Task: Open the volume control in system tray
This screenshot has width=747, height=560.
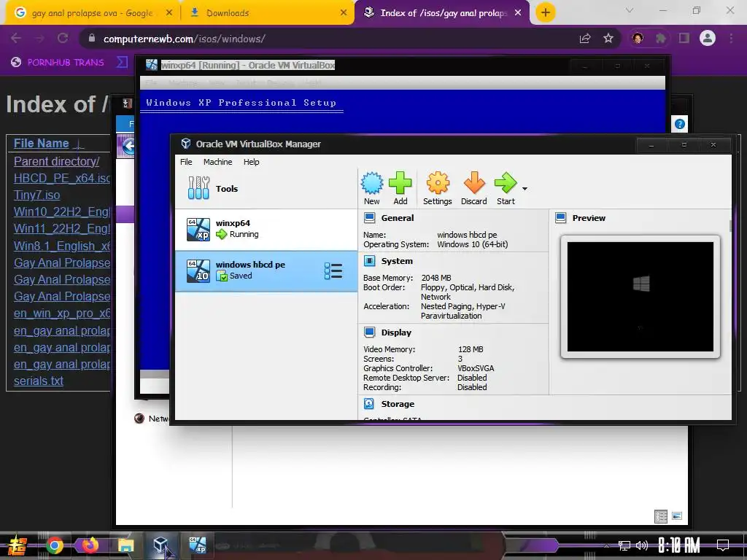Action: tap(642, 545)
